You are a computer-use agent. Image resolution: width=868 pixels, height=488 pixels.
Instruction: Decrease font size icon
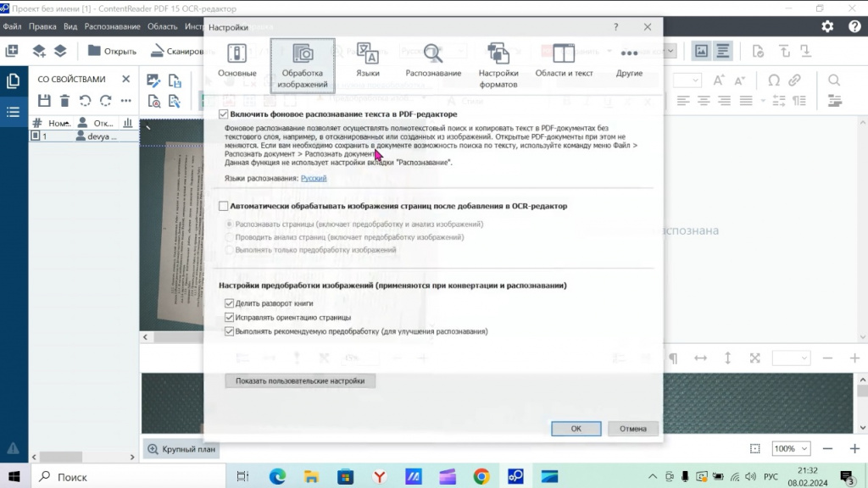[x=740, y=80]
